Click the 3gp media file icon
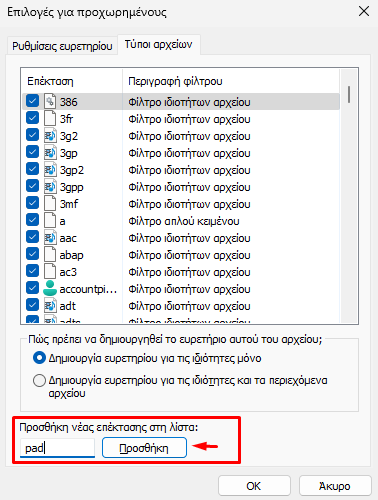 [50, 152]
